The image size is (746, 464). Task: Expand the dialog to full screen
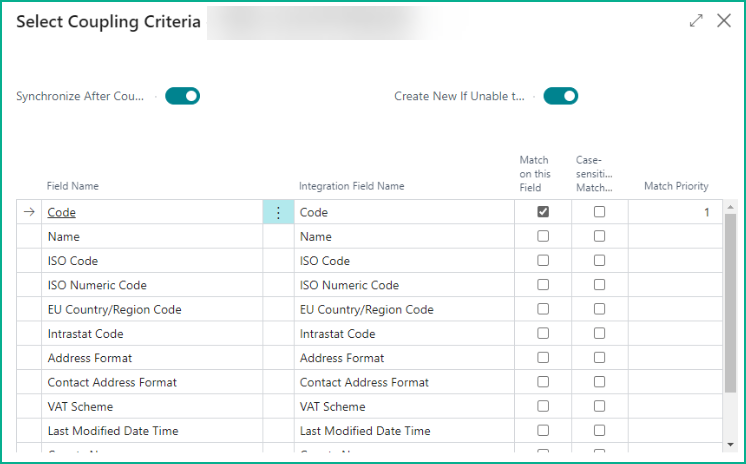click(696, 20)
